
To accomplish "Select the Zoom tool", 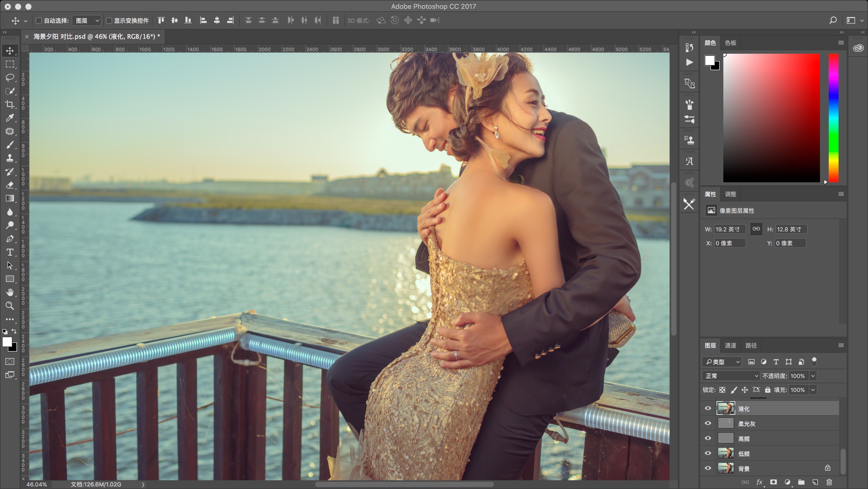I will 10,306.
